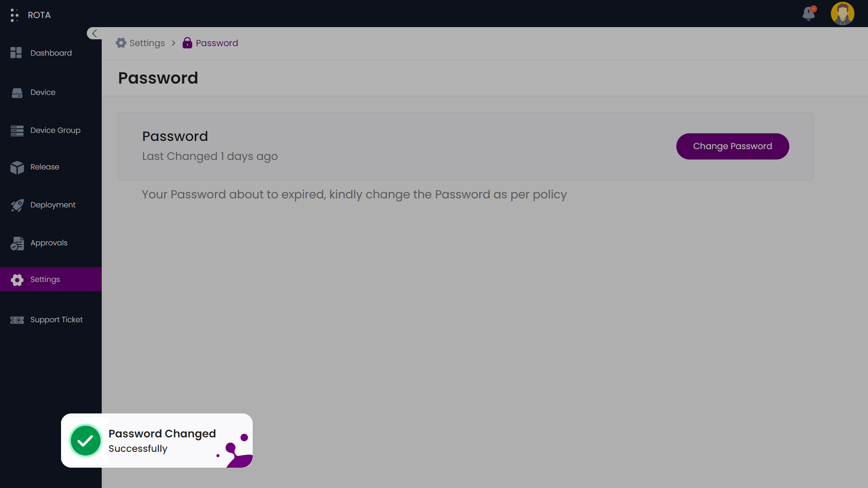Toggle sidebar collapse arrow button
The width and height of the screenshot is (868, 488).
pyautogui.click(x=95, y=33)
